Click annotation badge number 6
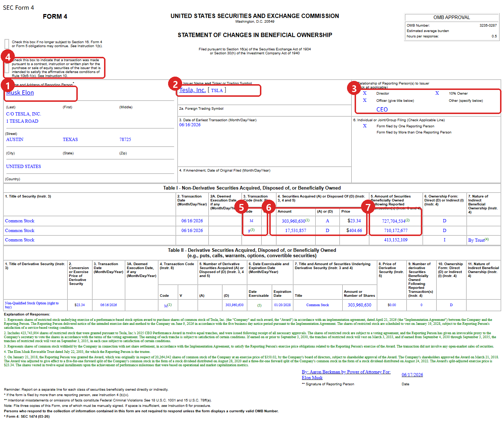 click(x=269, y=207)
